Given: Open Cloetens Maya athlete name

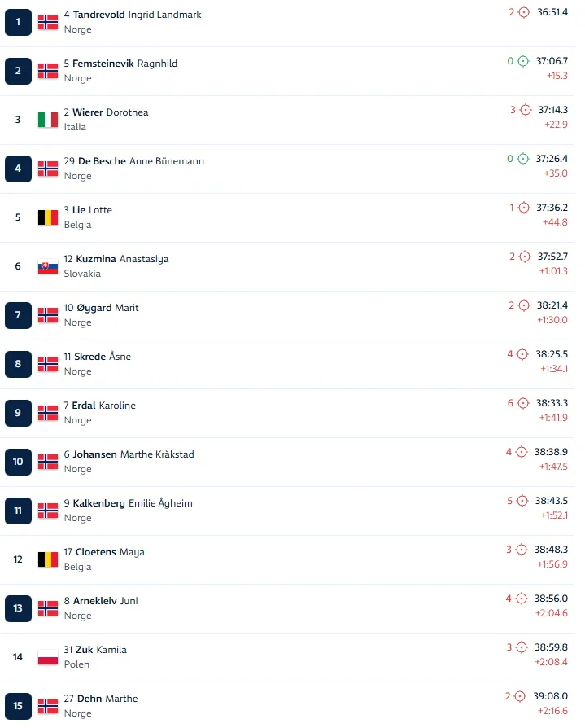Looking at the screenshot, I should (x=110, y=552).
